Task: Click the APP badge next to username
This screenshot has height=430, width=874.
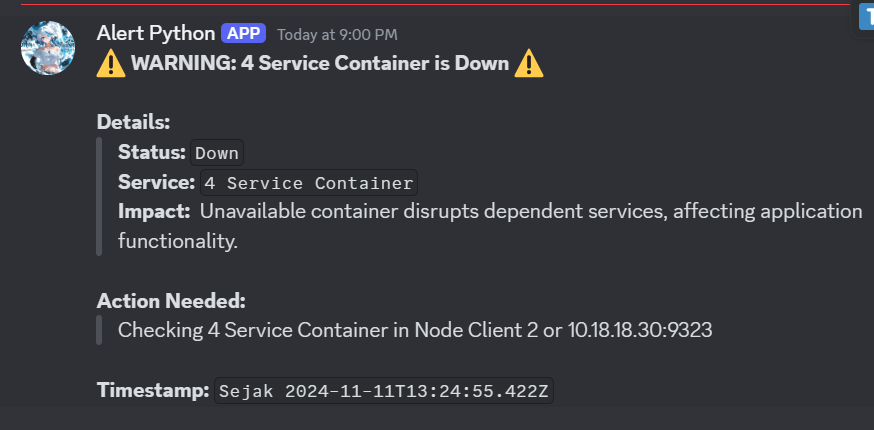Action: point(244,33)
